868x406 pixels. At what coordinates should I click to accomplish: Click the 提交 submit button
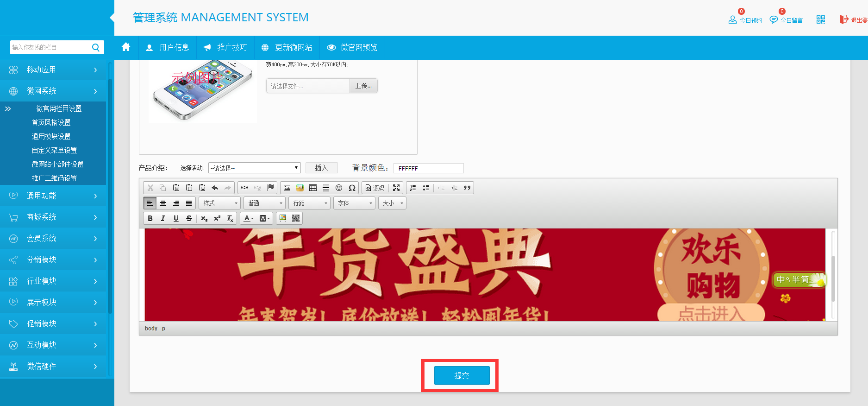(x=462, y=375)
